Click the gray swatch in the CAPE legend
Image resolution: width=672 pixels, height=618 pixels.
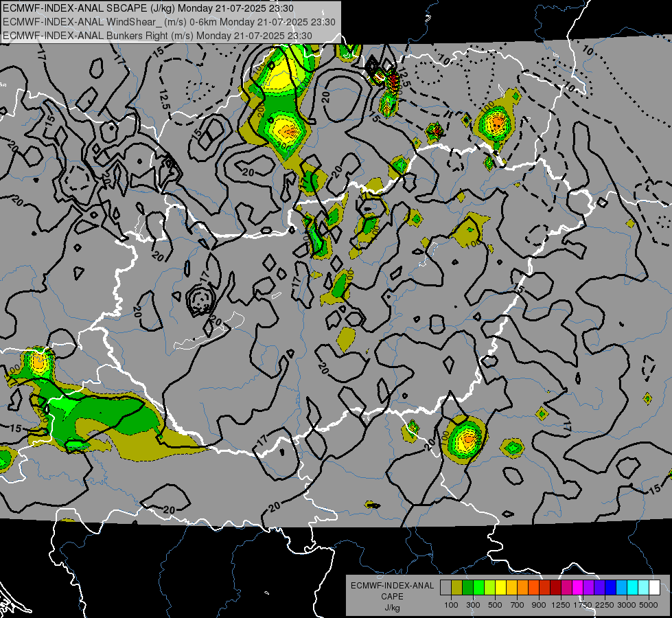coord(445,588)
